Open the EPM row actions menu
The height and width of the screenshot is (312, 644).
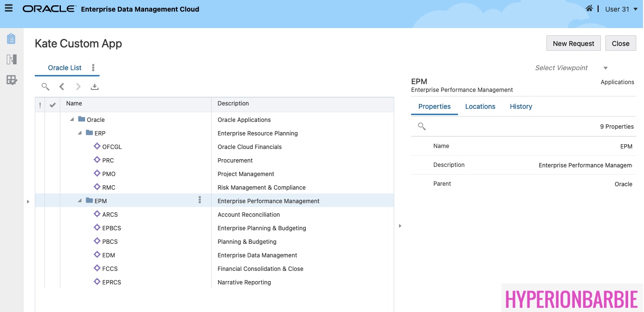(200, 200)
